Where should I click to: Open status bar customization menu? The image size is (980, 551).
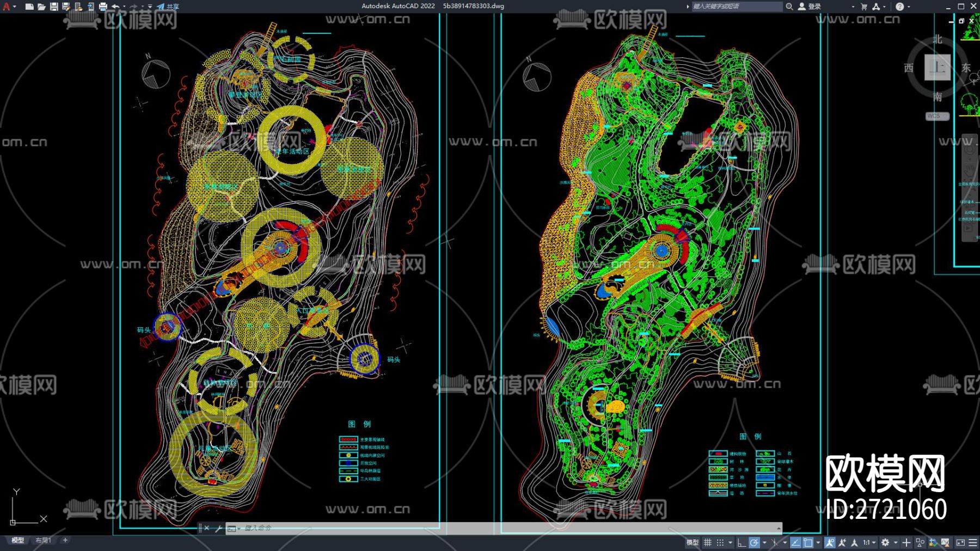[x=973, y=543]
